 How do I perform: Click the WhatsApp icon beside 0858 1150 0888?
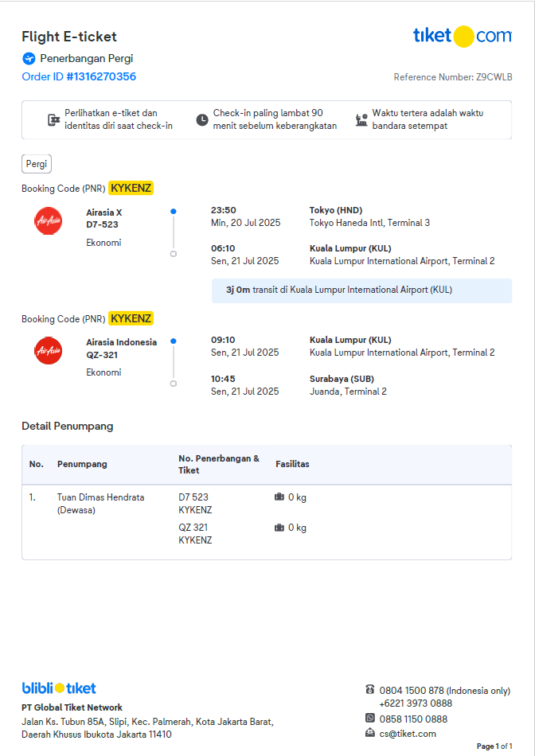tap(369, 719)
